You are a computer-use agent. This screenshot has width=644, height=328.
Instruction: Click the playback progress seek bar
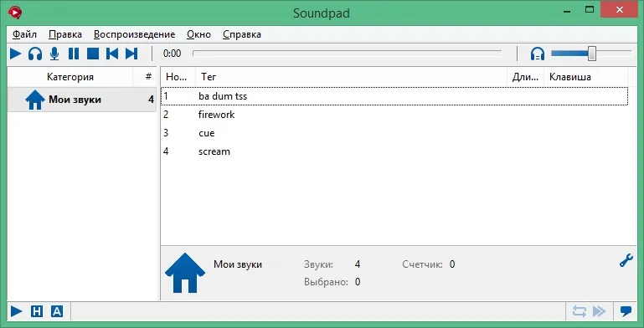347,54
